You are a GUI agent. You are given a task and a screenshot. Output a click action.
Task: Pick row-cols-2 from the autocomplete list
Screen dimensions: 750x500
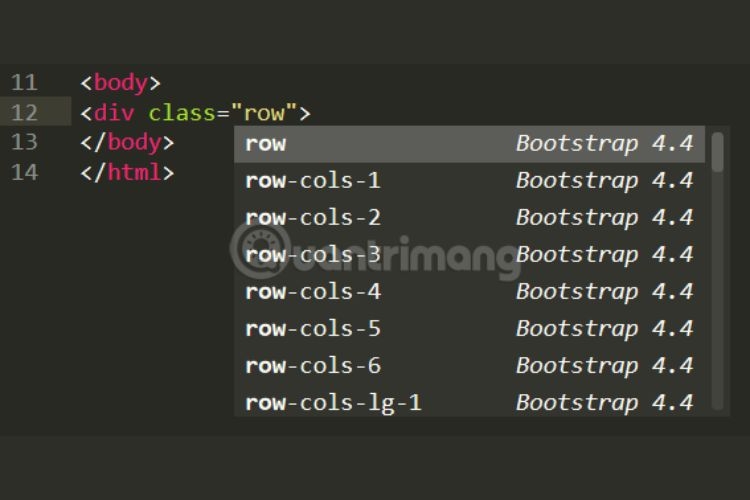469,218
